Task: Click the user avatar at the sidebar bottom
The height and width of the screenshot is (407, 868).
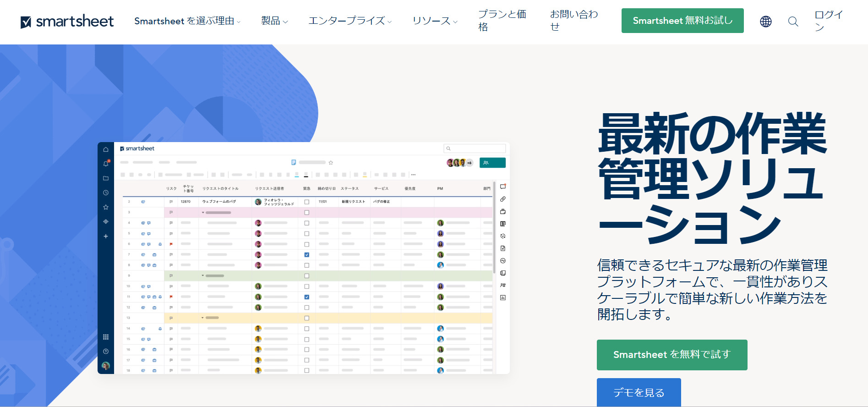Action: 106,366
